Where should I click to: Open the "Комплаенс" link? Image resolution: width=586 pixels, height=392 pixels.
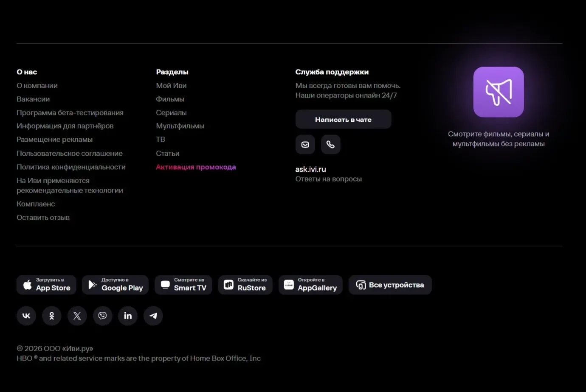click(x=36, y=204)
